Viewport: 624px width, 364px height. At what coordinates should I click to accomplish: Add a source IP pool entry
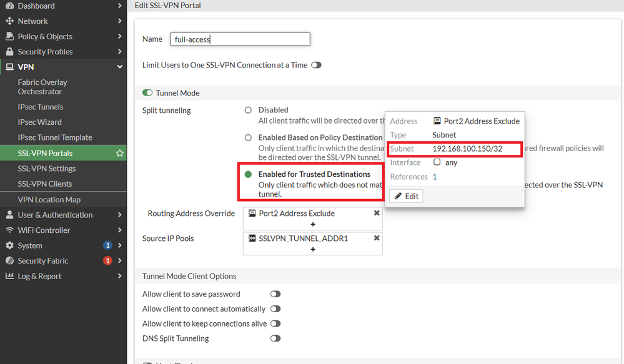313,249
